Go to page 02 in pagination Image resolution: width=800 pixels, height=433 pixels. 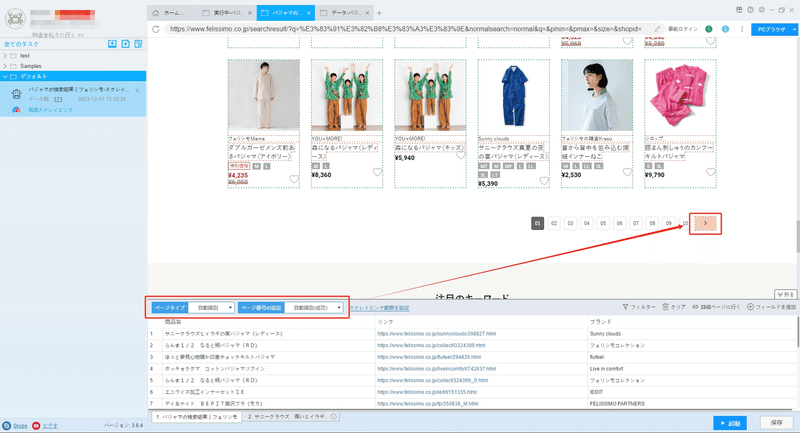tap(554, 223)
